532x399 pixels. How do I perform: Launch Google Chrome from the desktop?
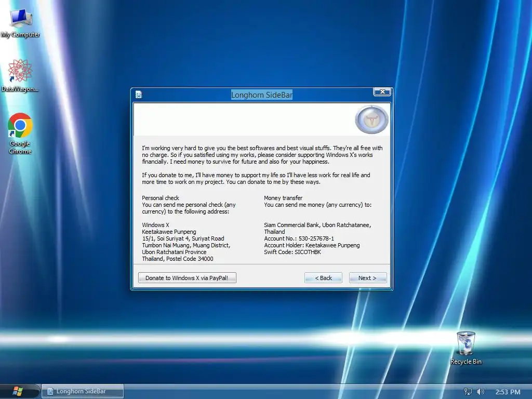[20, 134]
